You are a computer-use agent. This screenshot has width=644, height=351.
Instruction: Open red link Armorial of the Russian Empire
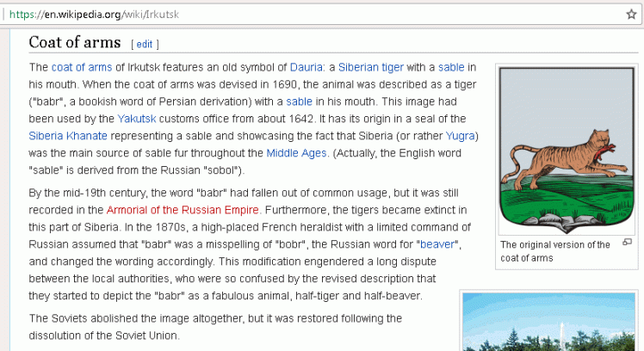point(183,210)
